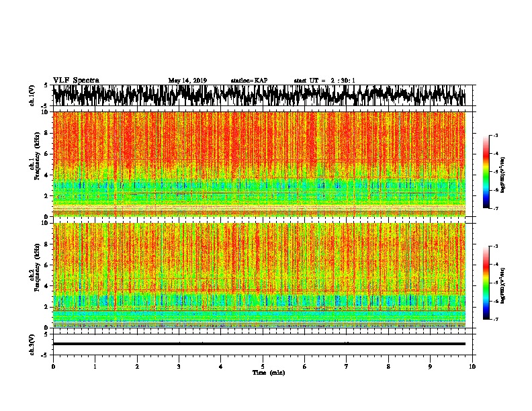Click the "station=KAP" header label

249,81
